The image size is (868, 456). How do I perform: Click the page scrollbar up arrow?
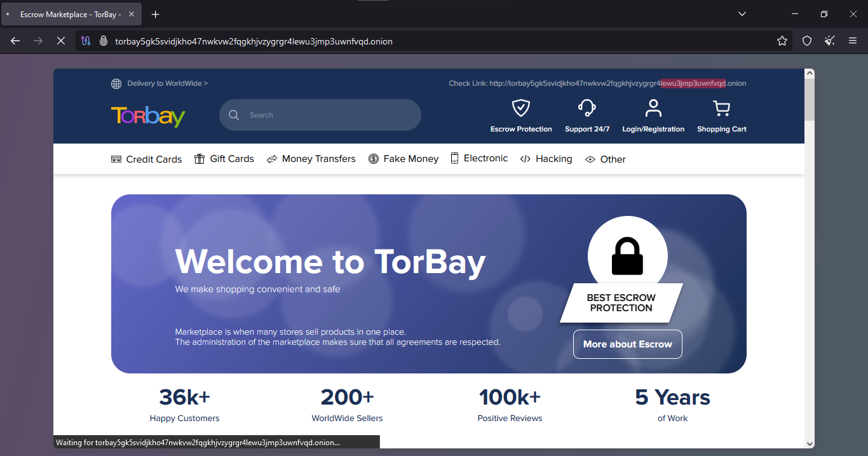click(x=810, y=74)
